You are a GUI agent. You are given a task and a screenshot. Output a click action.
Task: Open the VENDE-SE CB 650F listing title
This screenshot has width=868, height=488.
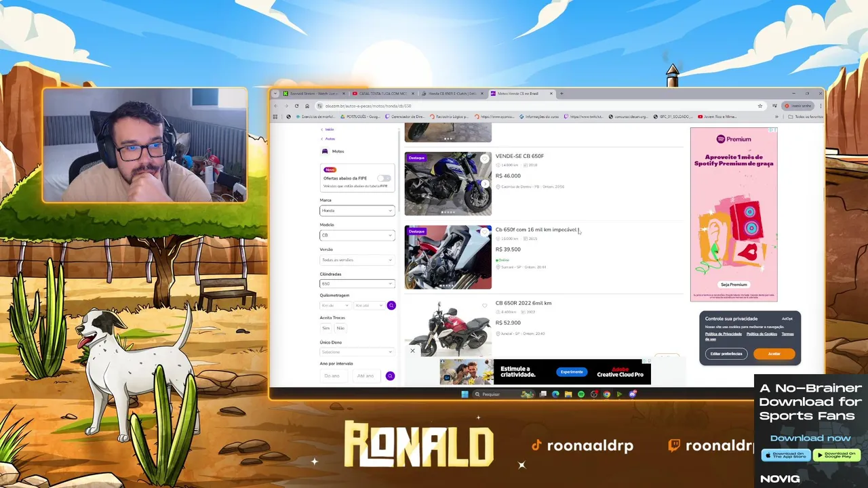[519, 156]
